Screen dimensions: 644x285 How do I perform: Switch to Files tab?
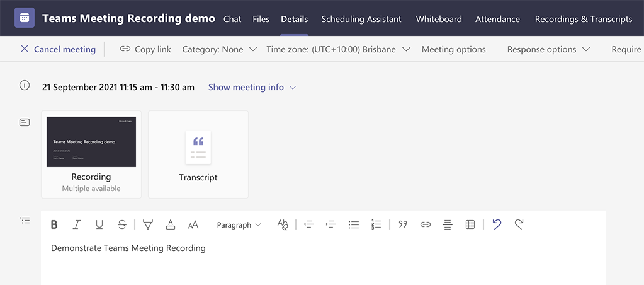(261, 19)
